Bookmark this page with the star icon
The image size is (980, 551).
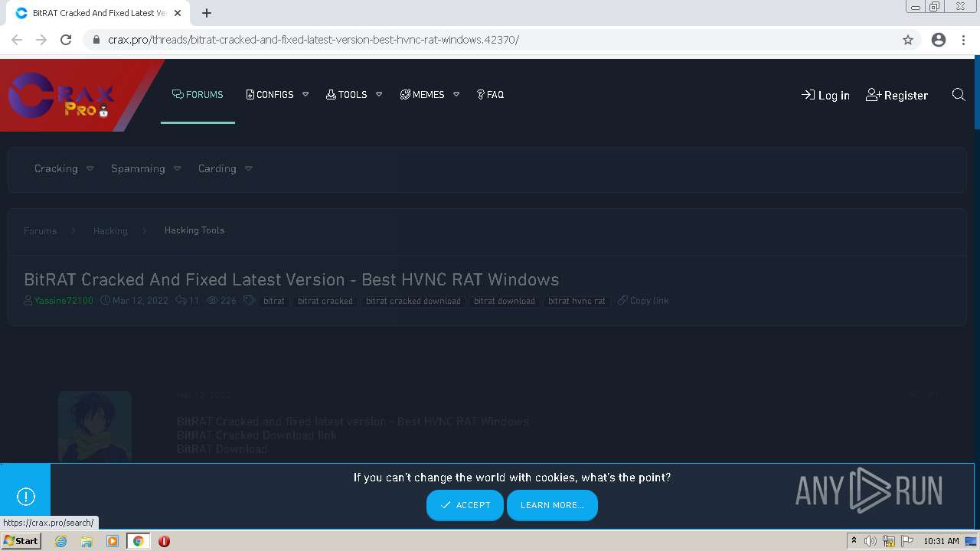(x=908, y=40)
